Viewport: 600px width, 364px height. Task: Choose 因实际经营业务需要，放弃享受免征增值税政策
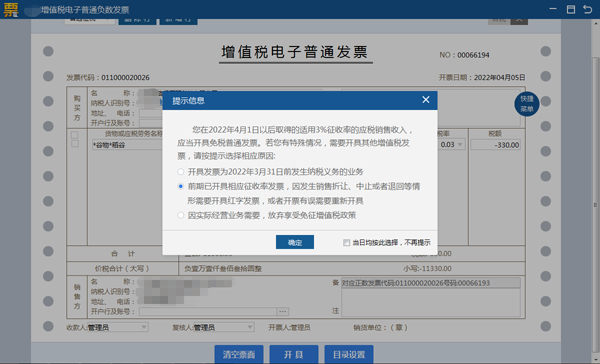tap(181, 215)
